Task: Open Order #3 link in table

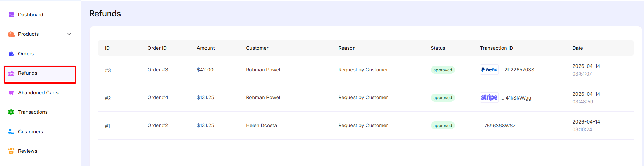Action: 157,70
